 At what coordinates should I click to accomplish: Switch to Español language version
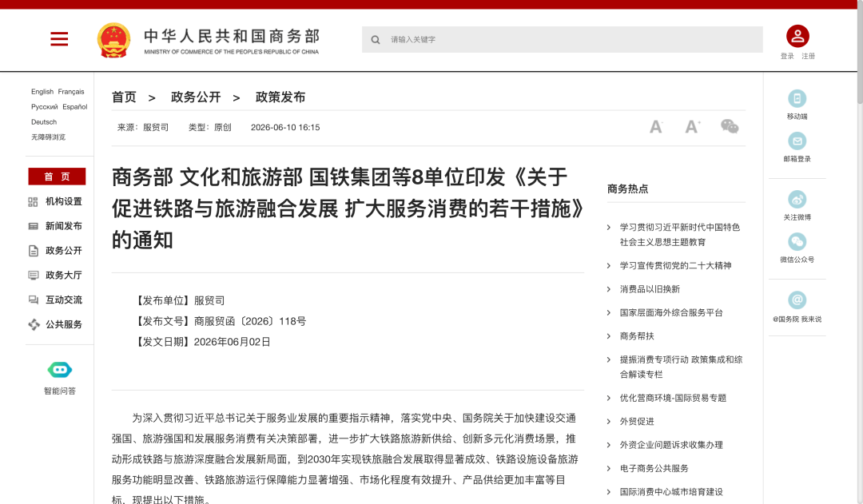click(75, 107)
